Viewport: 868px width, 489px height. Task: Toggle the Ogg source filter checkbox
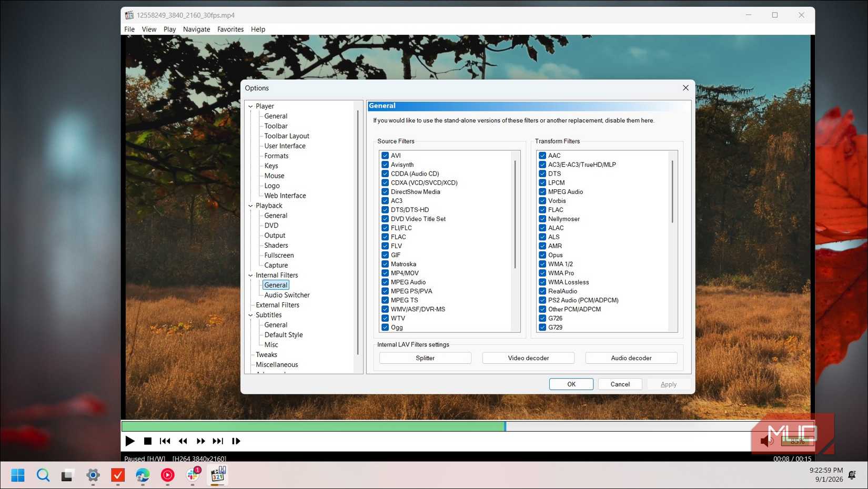(385, 327)
